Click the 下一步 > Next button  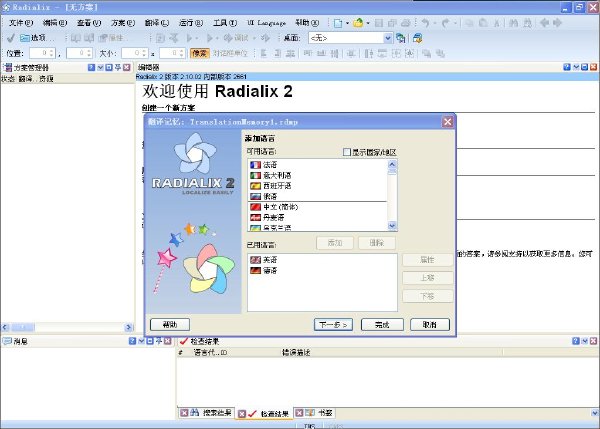[333, 325]
